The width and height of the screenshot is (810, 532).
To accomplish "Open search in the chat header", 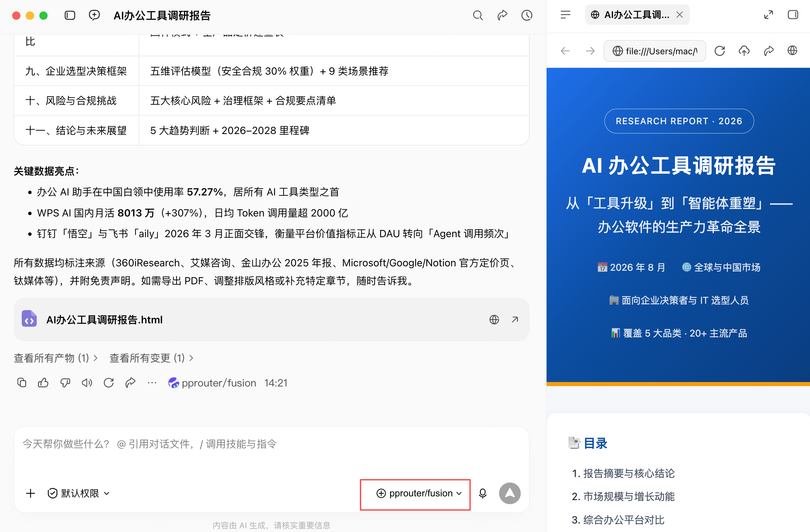I will (478, 15).
